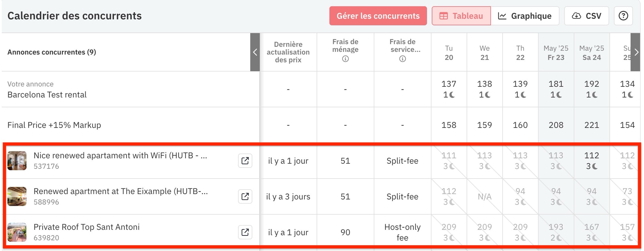Open the help question mark icon

(x=623, y=16)
